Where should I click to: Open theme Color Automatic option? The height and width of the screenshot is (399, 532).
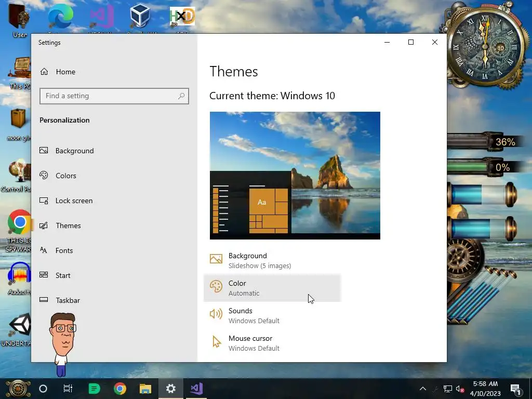pos(272,288)
